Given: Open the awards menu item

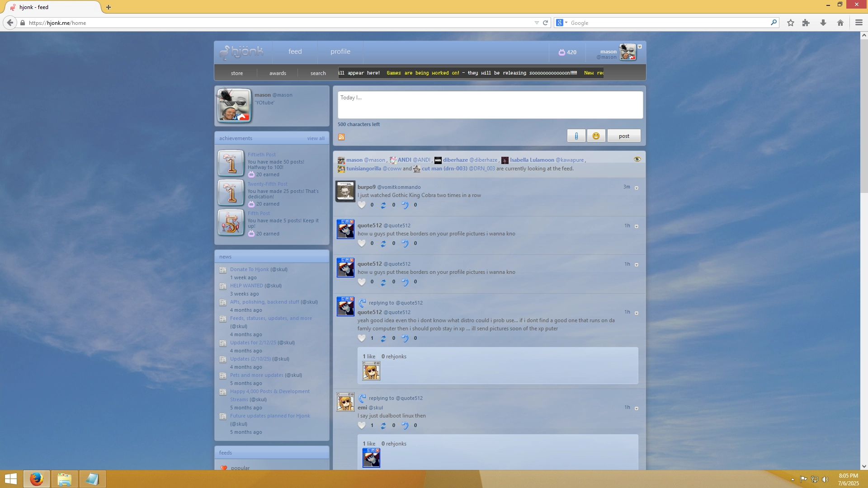Looking at the screenshot, I should click(x=278, y=73).
